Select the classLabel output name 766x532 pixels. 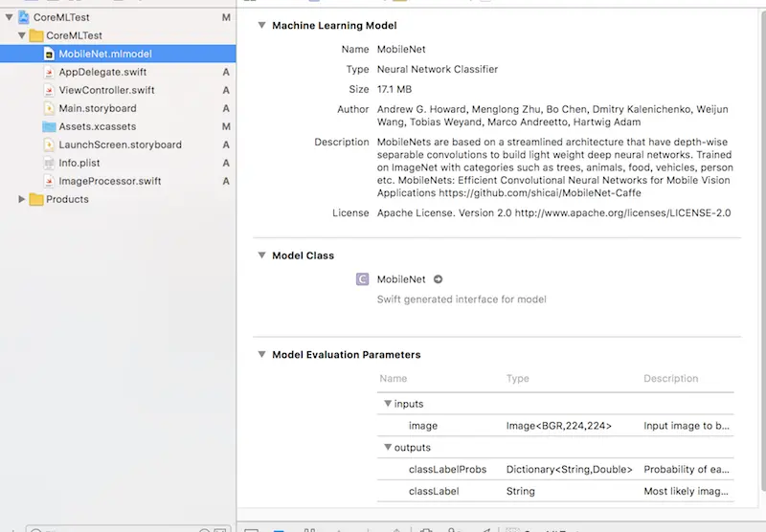click(434, 491)
